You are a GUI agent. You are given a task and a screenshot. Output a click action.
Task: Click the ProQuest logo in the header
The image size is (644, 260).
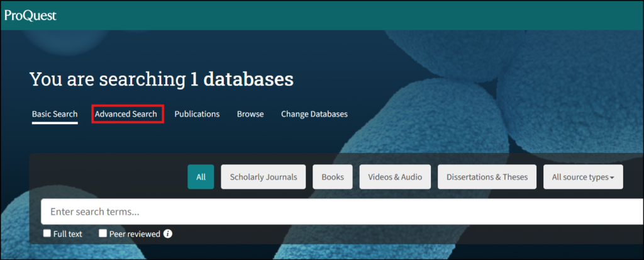coord(30,15)
